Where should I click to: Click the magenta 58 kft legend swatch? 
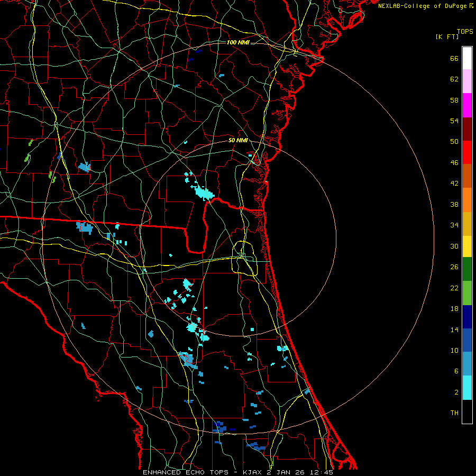coord(467,105)
